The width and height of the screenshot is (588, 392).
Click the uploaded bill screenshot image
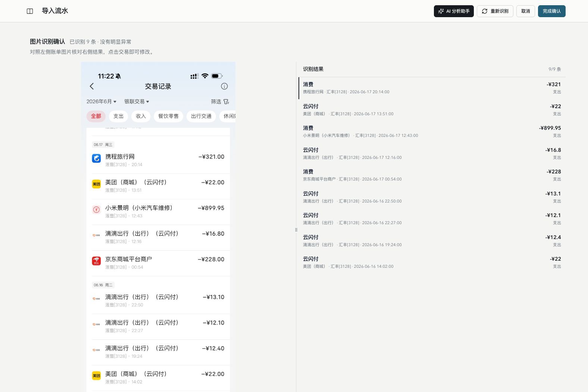tap(158, 227)
